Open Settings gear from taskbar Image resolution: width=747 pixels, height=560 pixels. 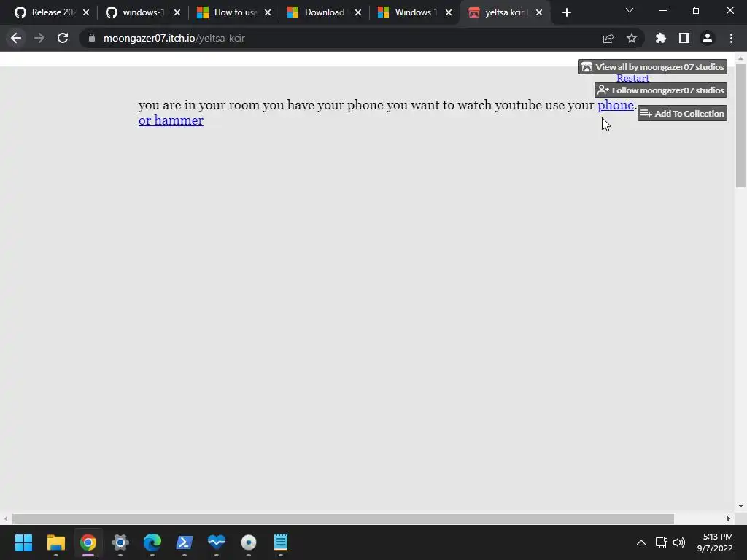click(120, 542)
